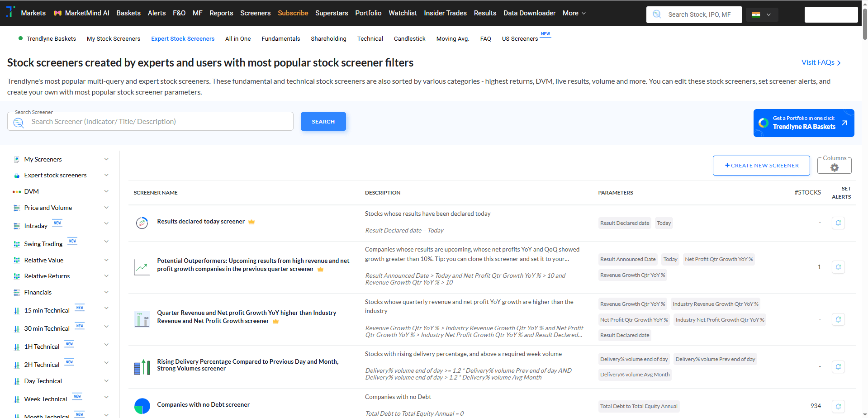Switch to the Fundamentals tab
Screen dimensions: 868x418
[x=280, y=39]
